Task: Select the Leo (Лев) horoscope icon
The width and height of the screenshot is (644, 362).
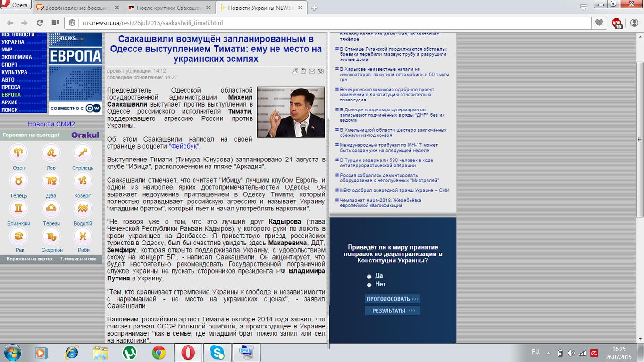Action: click(x=51, y=153)
